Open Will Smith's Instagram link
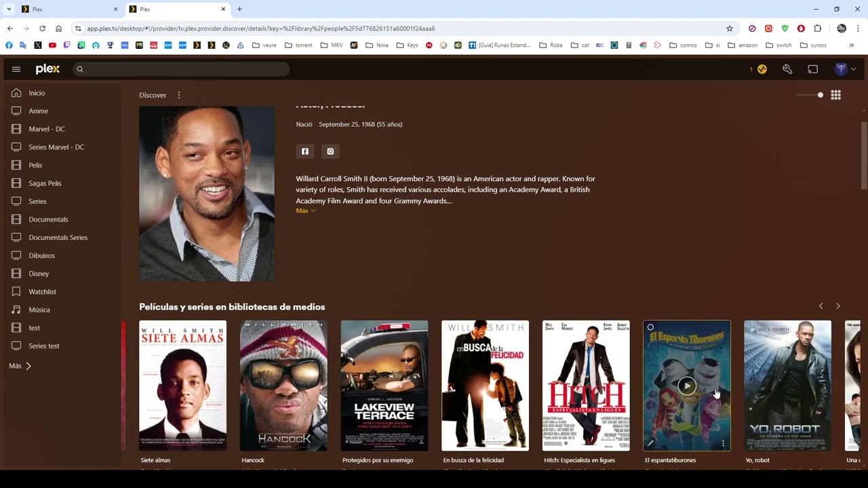This screenshot has height=488, width=868. (330, 151)
